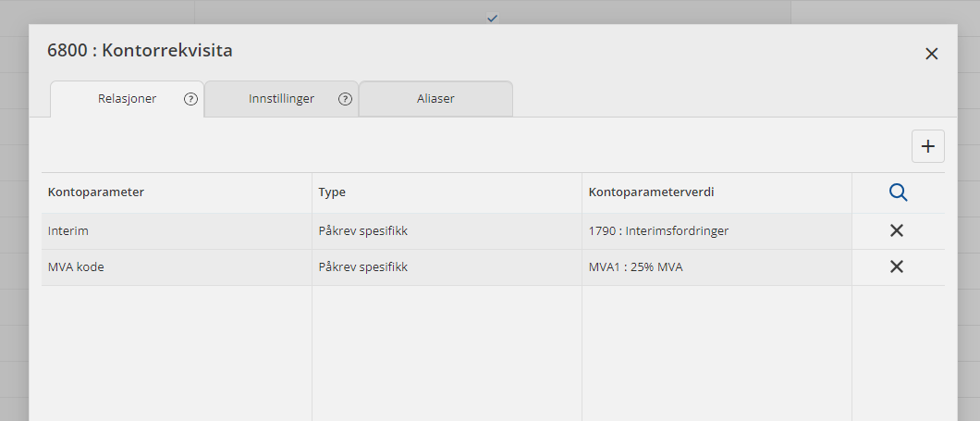980x421 pixels.
Task: Click the magnifier search icon in table header
Action: point(898,192)
